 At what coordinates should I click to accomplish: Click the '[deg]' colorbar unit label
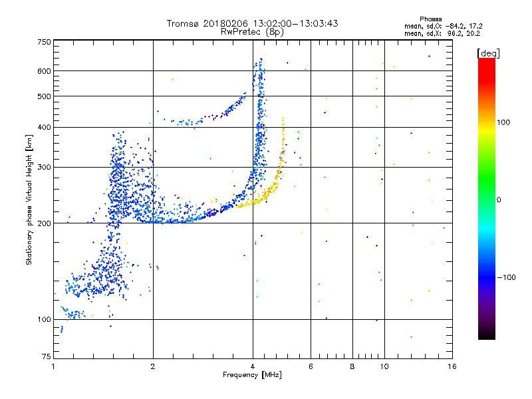click(x=488, y=53)
